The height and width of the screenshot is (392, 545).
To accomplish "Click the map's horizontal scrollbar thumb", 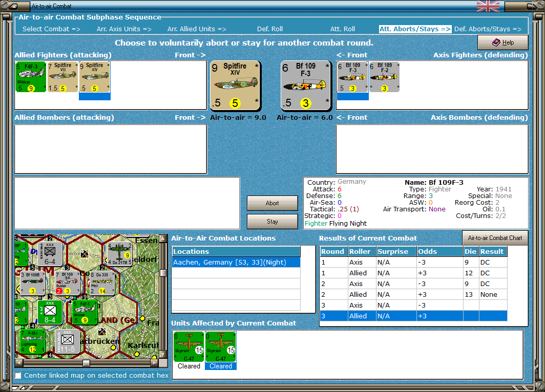I will (x=86, y=363).
